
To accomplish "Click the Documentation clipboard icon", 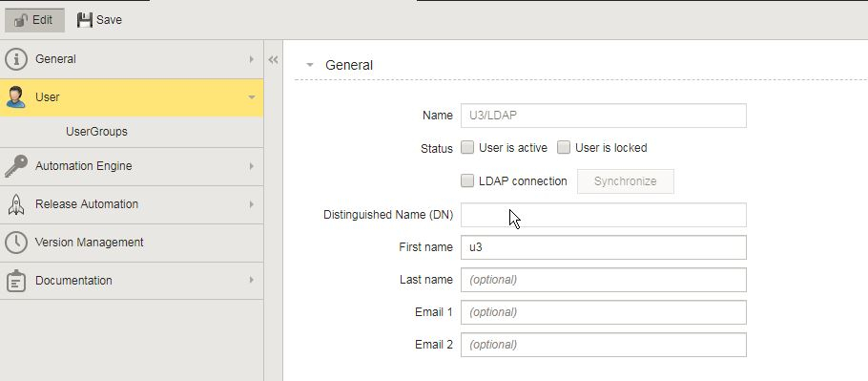I will [x=16, y=281].
